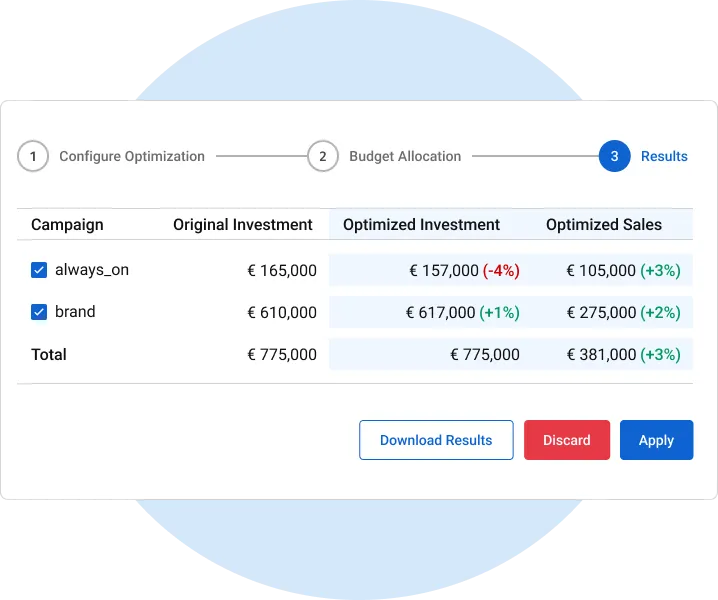This screenshot has width=718, height=600.
Task: Go to step 1 circle
Action: click(x=33, y=156)
